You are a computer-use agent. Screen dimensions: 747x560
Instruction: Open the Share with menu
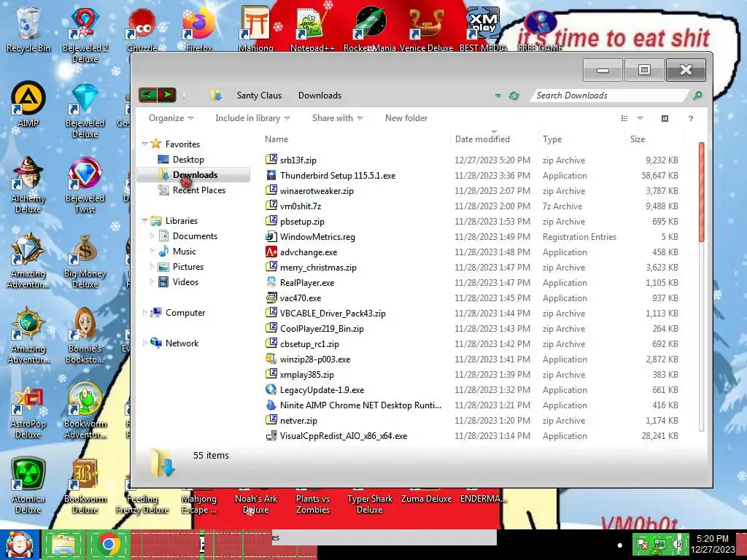point(337,118)
